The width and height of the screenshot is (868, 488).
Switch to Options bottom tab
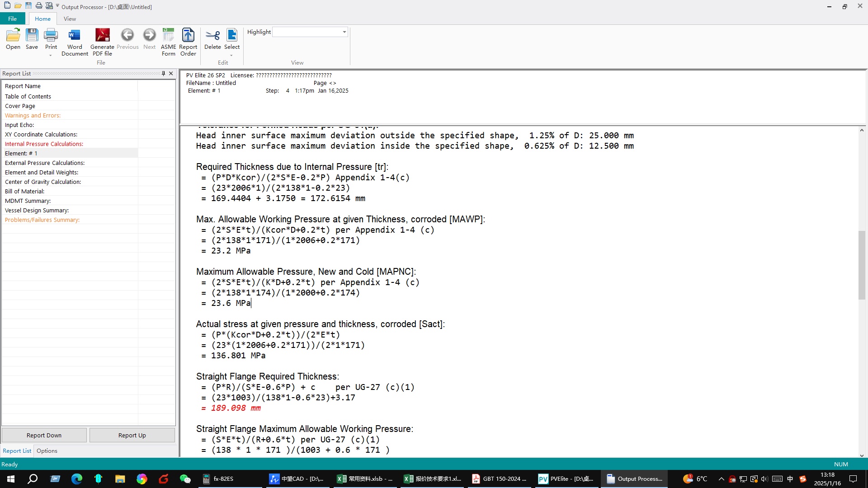pos(47,451)
